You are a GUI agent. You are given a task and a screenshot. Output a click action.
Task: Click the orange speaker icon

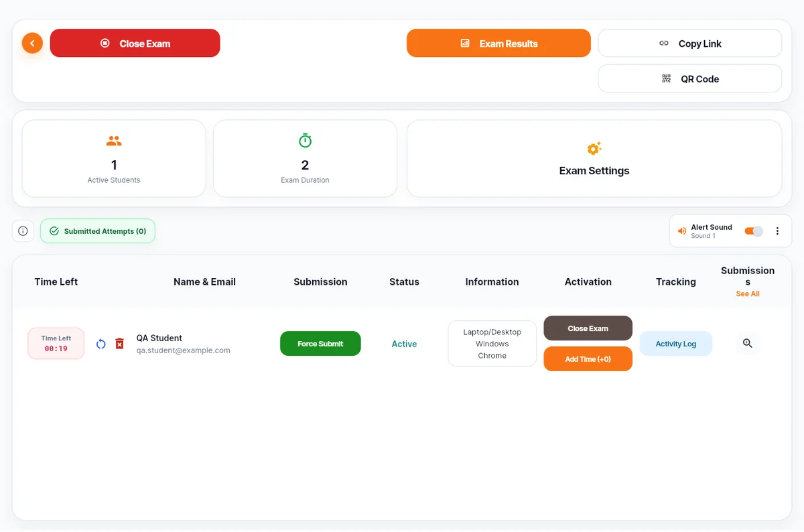682,231
